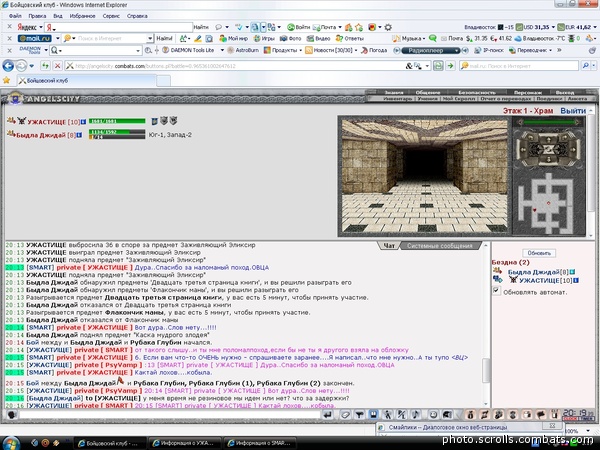The image size is (600, 450).
Task: Toggle the highlighted save-chat button in the chat toolbar
Action: click(373, 414)
